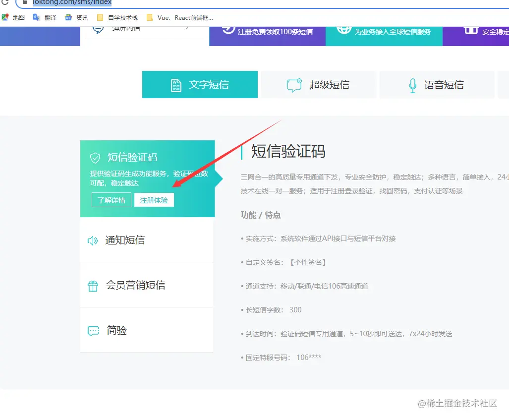The height and width of the screenshot is (420, 509).
Task: Click the message bubble icon on 超级短信
Action: [294, 85]
